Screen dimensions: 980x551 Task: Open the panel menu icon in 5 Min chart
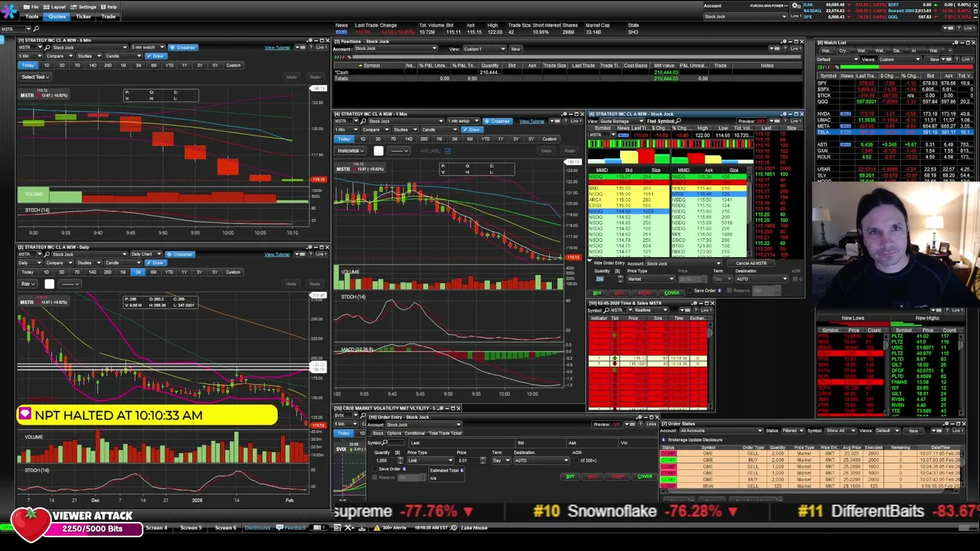coord(299,47)
